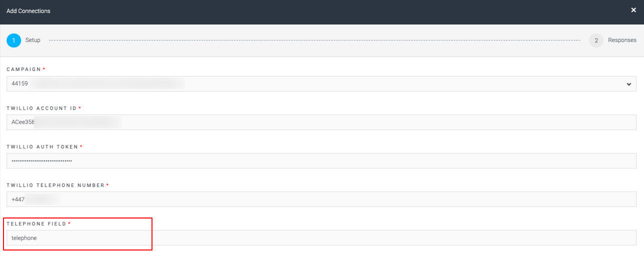Switch to the Responses step label
Viewport: 644px width, 256px height.
point(622,40)
